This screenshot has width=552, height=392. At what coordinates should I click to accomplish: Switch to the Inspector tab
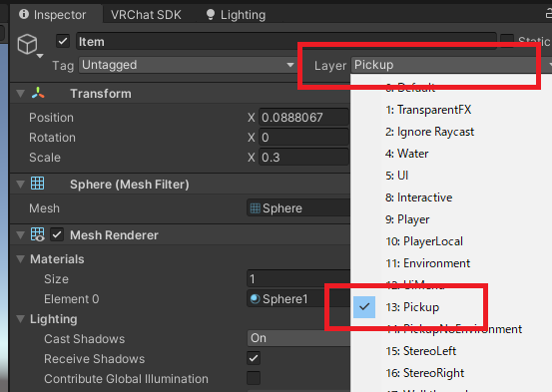pyautogui.click(x=56, y=14)
